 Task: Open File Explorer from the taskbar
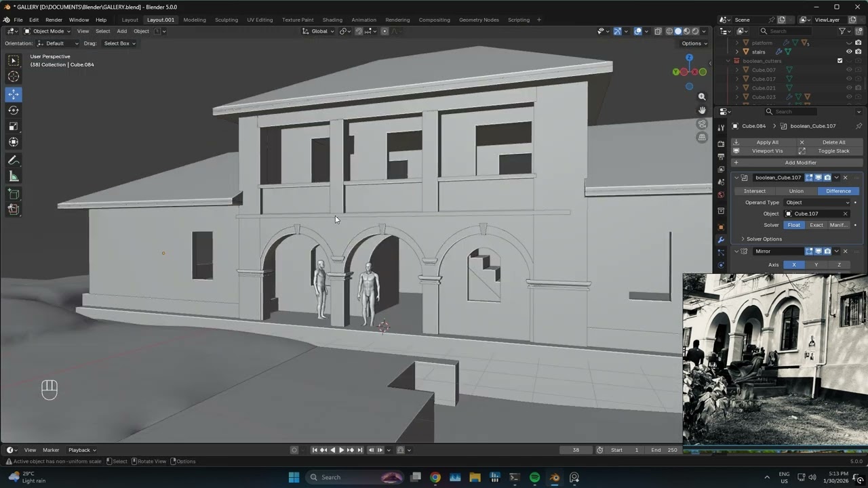(475, 477)
